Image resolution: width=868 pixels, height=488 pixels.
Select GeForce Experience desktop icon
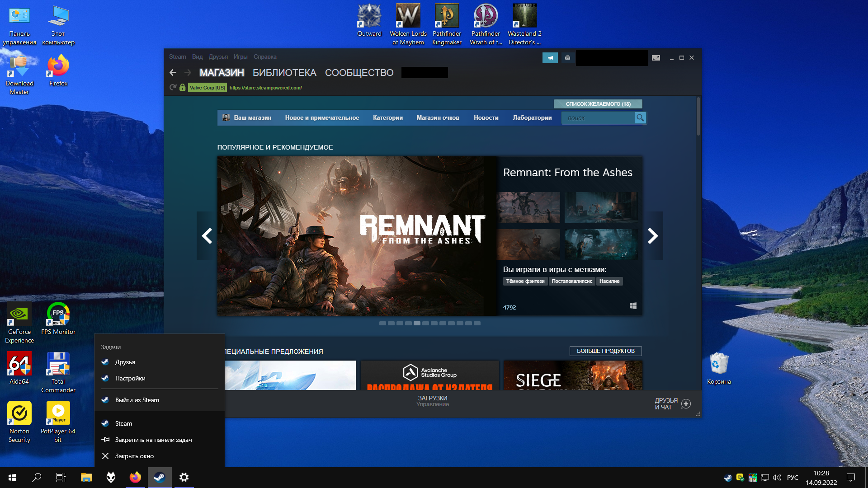[19, 323]
